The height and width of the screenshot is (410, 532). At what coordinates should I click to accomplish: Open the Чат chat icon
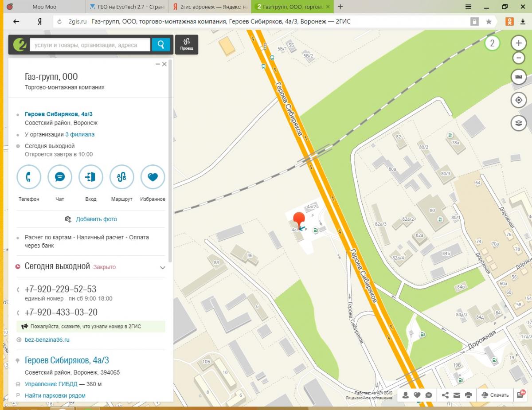(60, 177)
